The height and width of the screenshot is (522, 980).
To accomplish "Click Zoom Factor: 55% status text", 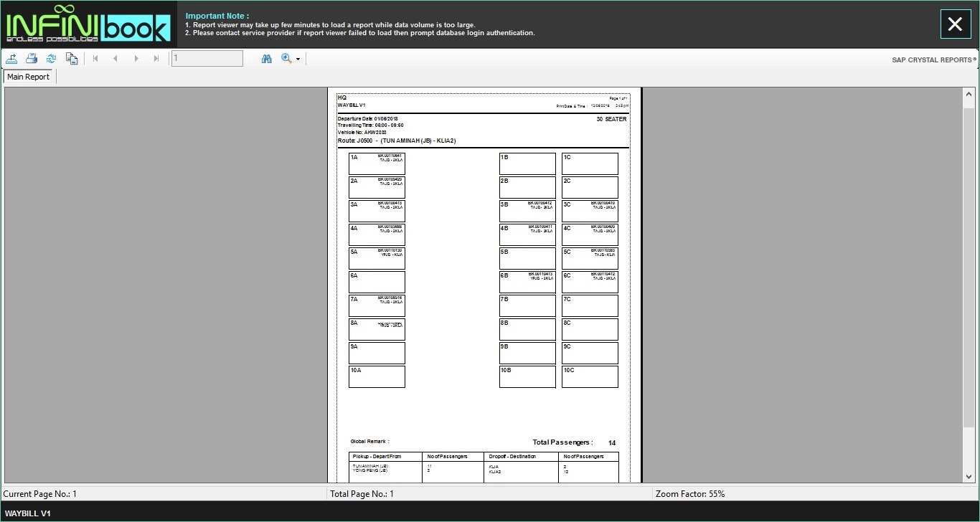I will [690, 494].
